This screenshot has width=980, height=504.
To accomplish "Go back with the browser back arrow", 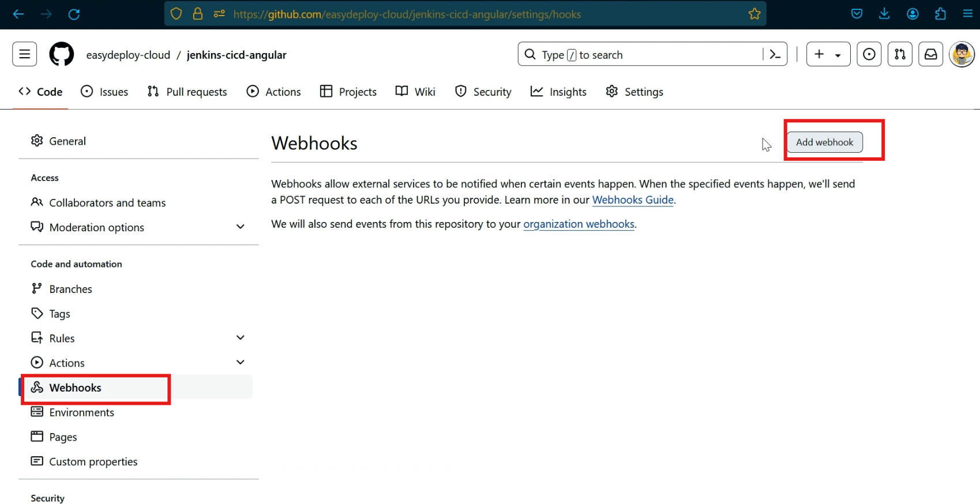I will pyautogui.click(x=18, y=14).
